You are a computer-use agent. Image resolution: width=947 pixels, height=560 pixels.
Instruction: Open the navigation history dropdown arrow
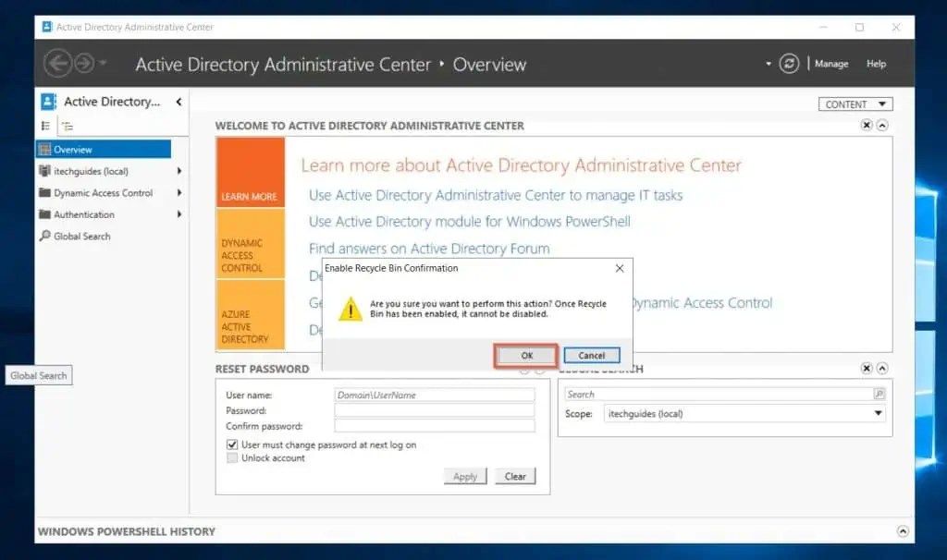tap(104, 63)
